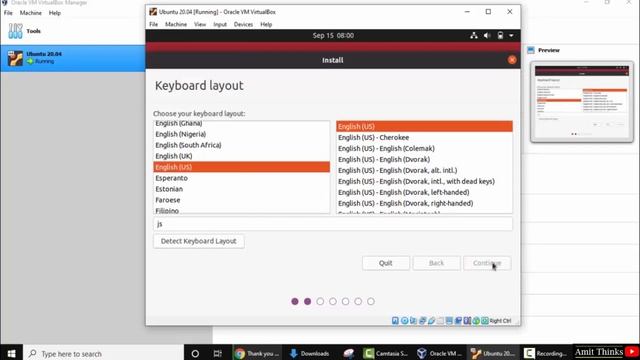The width and height of the screenshot is (640, 360).
Task: Select English (US) - English (Dvorak) variant
Action: [424, 160]
